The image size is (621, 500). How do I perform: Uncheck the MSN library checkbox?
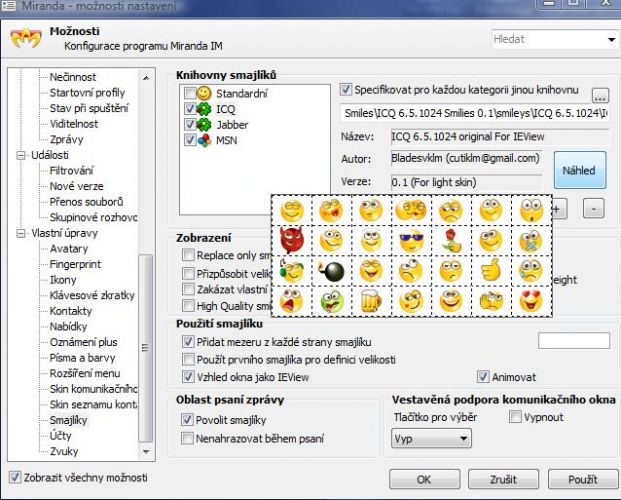coord(190,140)
